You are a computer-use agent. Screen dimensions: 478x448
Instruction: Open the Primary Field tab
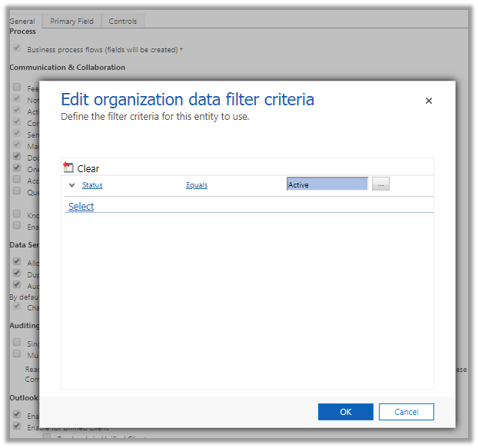click(x=71, y=22)
